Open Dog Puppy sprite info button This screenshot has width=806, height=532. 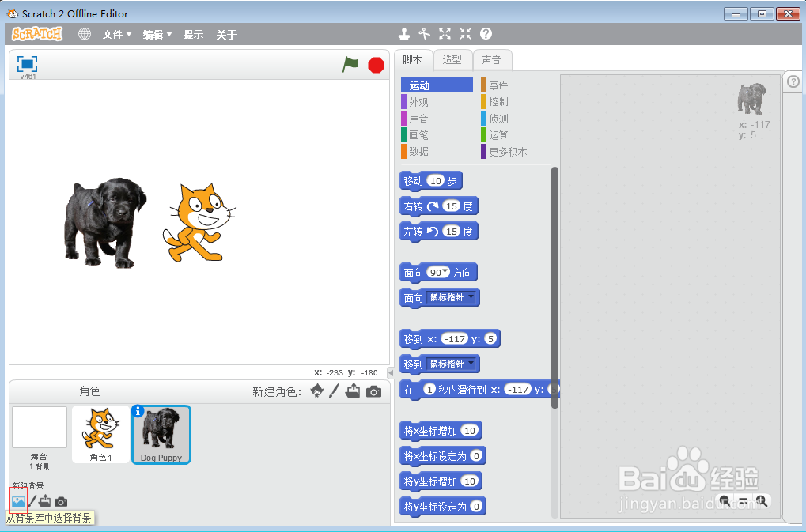coord(138,411)
